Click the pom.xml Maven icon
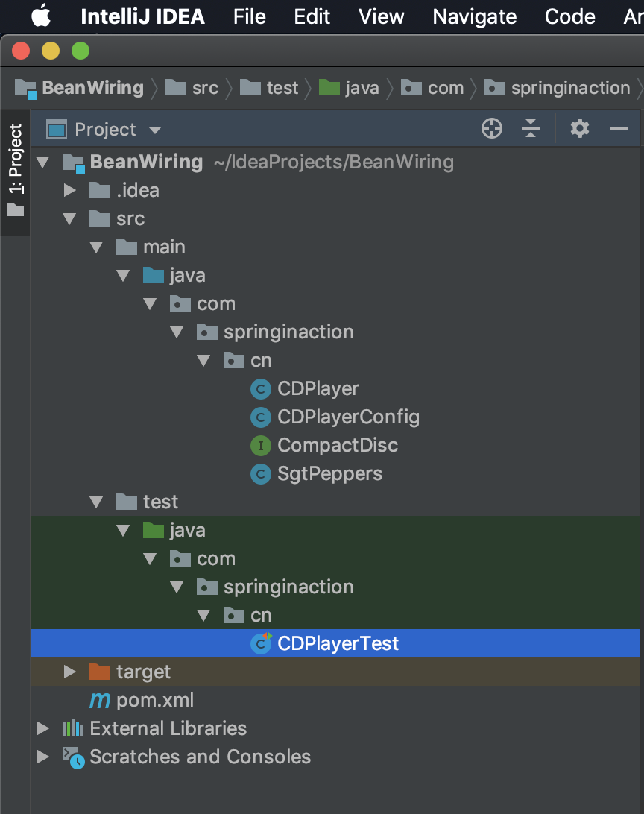 coord(99,701)
